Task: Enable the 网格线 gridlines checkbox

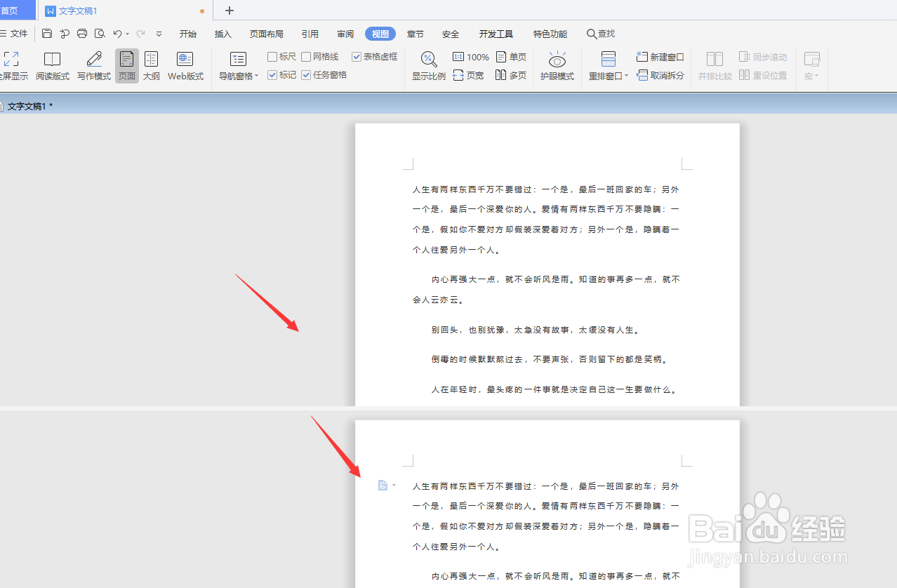Action: coord(306,57)
